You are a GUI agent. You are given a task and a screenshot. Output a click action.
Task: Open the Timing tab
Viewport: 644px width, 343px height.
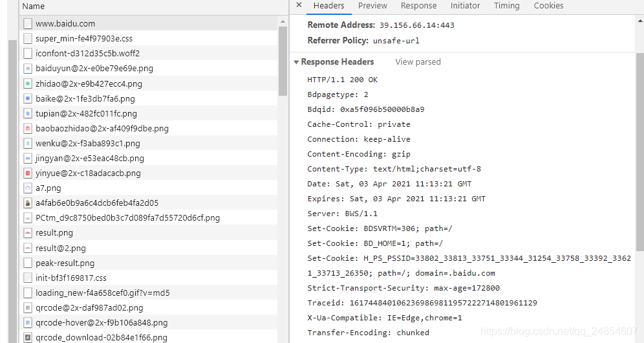506,6
